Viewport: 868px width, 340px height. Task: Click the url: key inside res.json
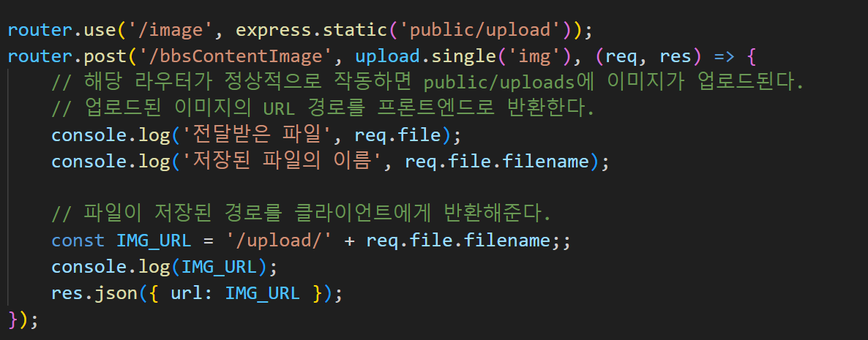[x=191, y=293]
